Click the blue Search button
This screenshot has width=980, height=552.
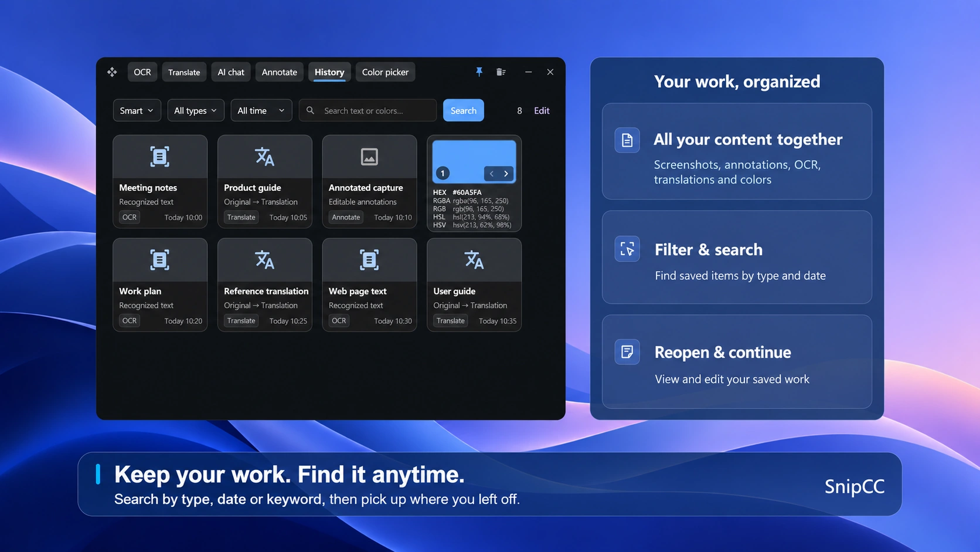(464, 110)
